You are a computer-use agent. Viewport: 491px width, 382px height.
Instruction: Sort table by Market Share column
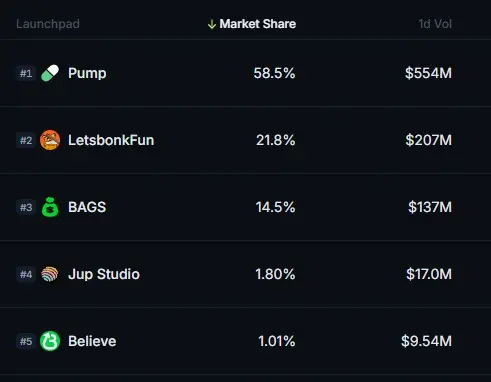click(x=258, y=24)
